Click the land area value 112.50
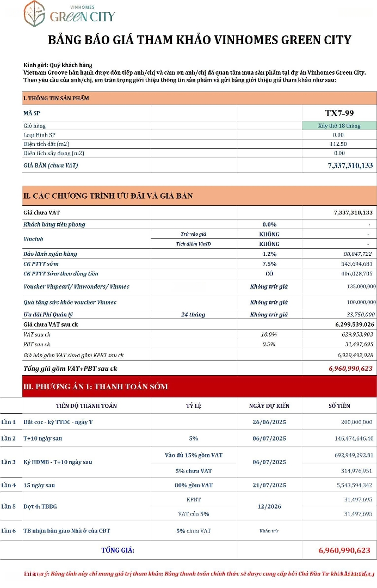Image resolution: width=377 pixels, height=588 pixels. pos(338,144)
